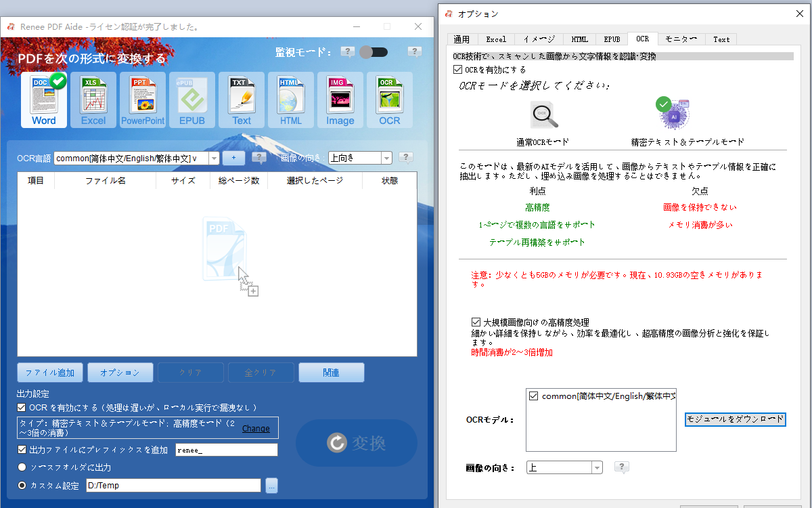Open help icon beside options 画像の向き
Image resolution: width=812 pixels, height=508 pixels.
622,467
